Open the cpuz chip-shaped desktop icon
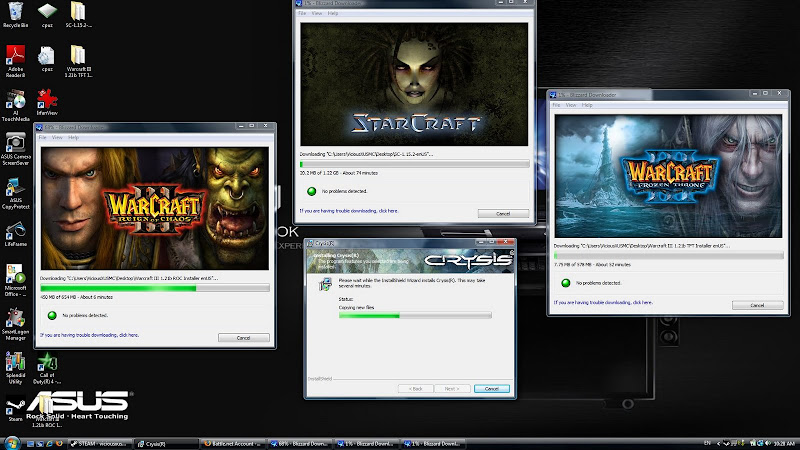The image size is (800, 450). pyautogui.click(x=47, y=14)
